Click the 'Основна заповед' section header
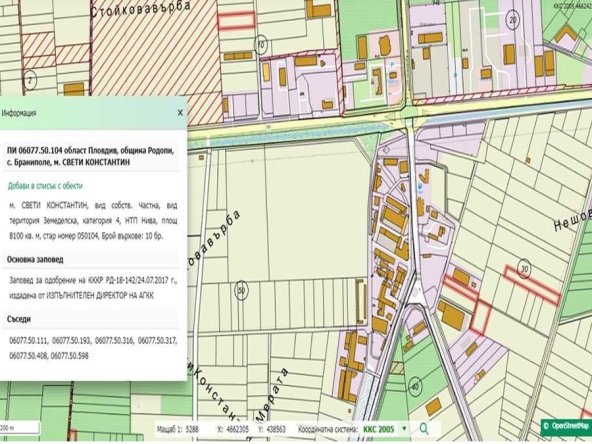 tap(35, 260)
